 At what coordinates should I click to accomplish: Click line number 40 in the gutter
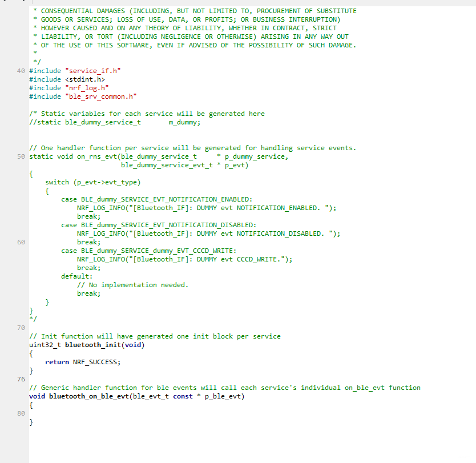tap(21, 71)
